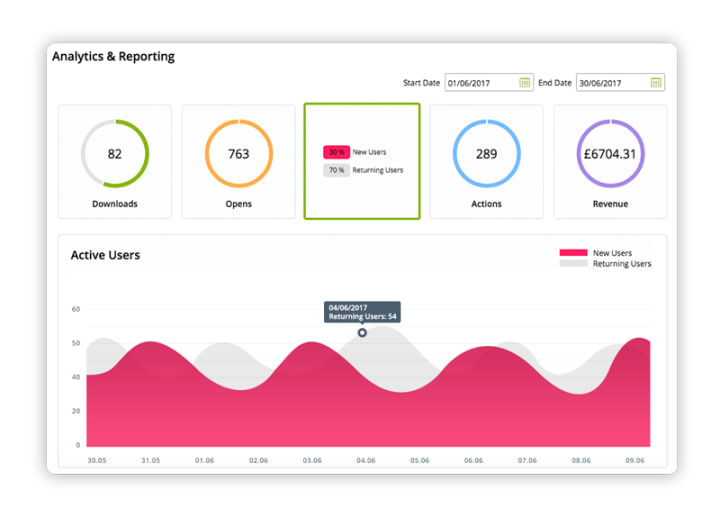Click the y-axis value 60
The width and height of the screenshot is (720, 518).
pyautogui.click(x=76, y=309)
